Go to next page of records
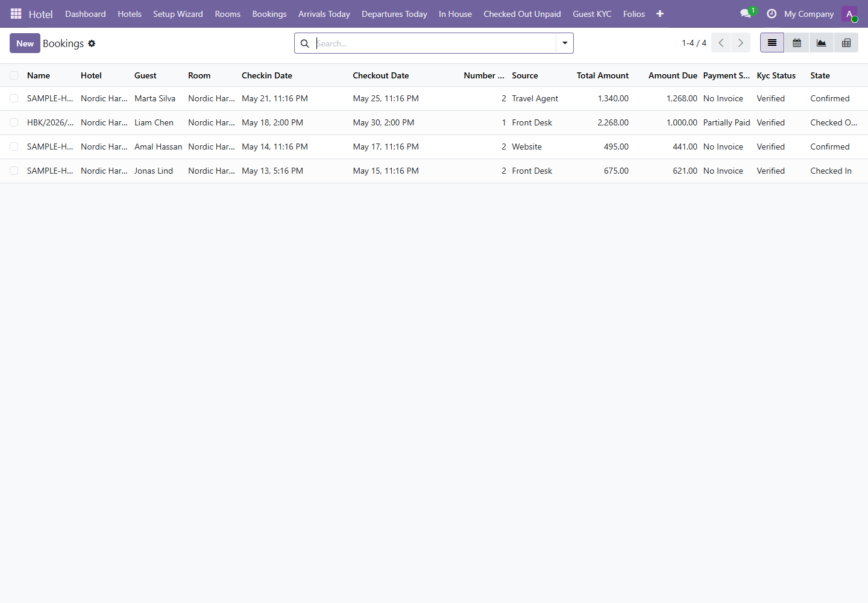Viewport: 868px width, 603px height. [741, 43]
